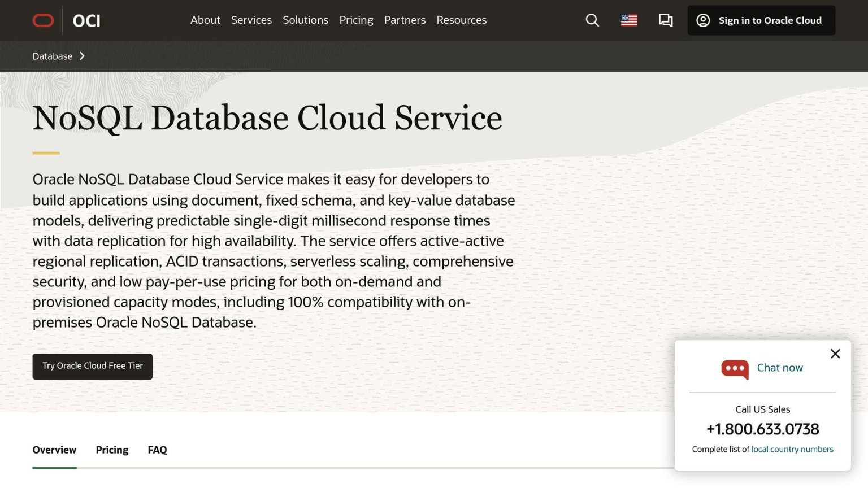
Task: Click the user profile icon in sign-in button
Action: point(703,20)
